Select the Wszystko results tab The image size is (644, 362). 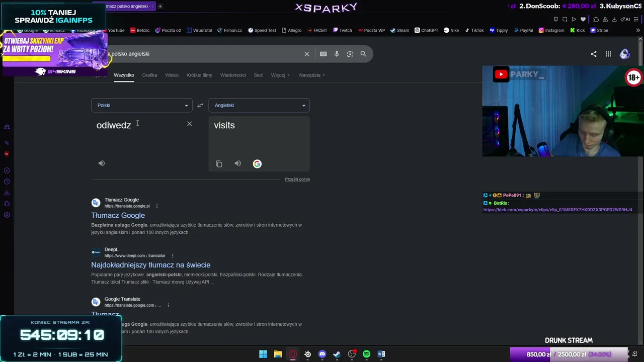tap(124, 75)
